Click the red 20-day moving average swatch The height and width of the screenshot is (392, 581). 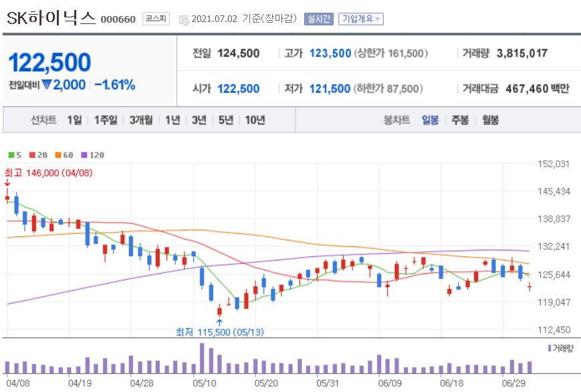point(32,155)
